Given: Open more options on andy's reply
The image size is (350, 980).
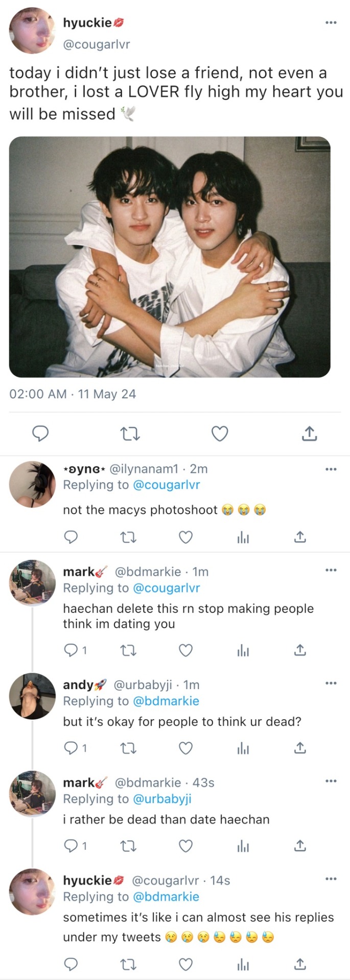Looking at the screenshot, I should point(331,683).
